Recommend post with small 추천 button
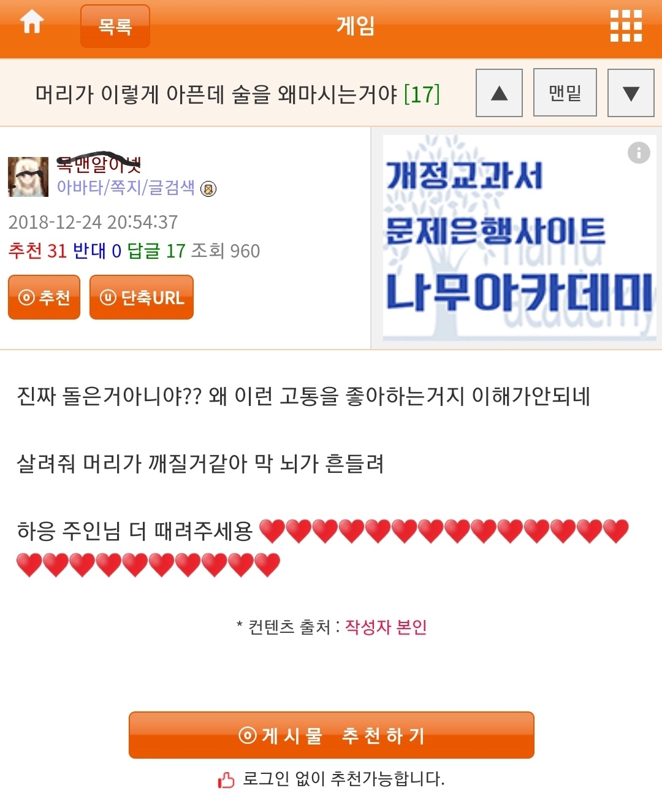Screen dimensions: 662x812 click(x=44, y=297)
